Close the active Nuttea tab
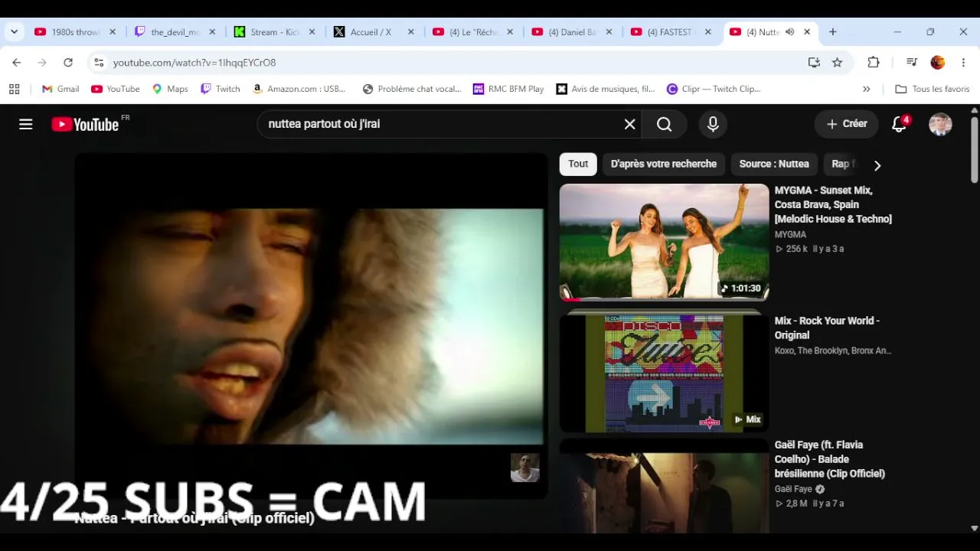980x551 pixels. pyautogui.click(x=807, y=32)
